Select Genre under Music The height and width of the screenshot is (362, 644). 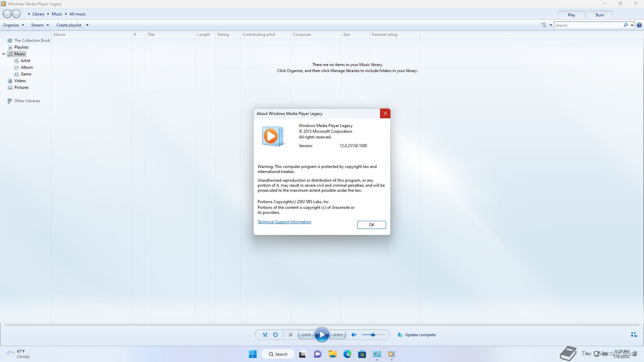click(x=23, y=74)
